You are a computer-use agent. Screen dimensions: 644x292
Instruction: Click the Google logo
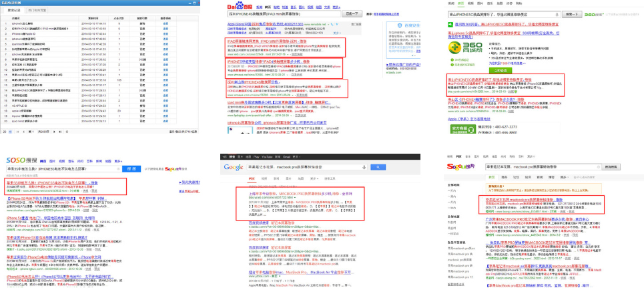tap(234, 167)
